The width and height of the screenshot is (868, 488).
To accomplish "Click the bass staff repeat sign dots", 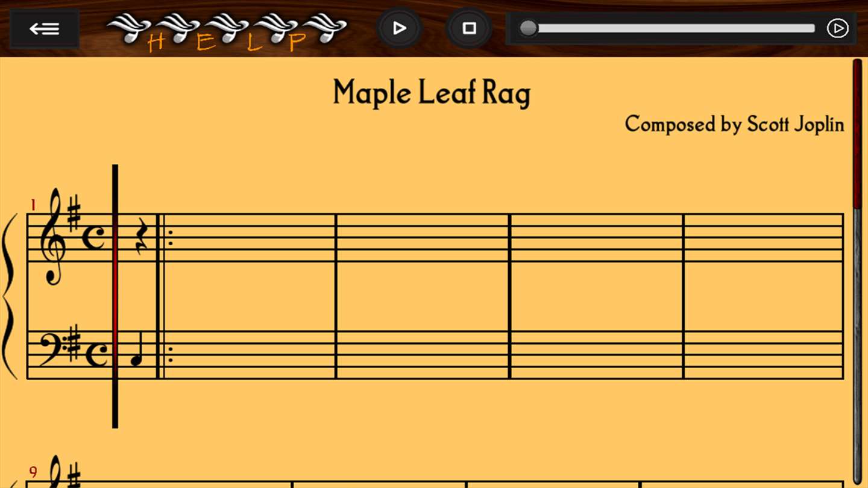I will coord(171,355).
